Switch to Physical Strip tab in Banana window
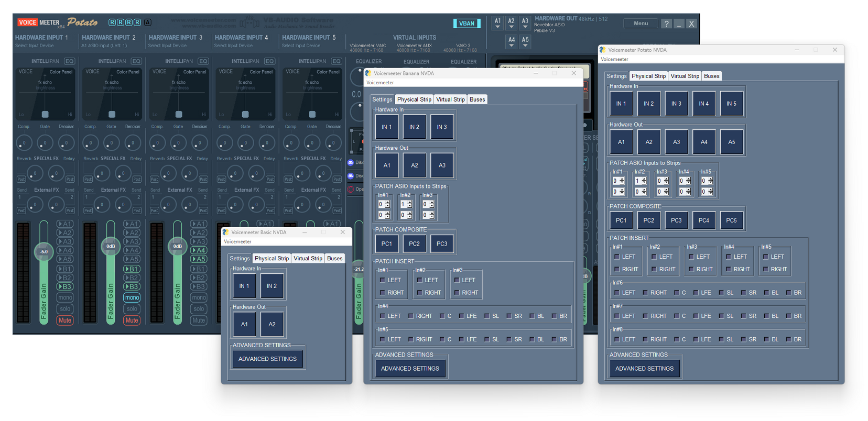 point(414,99)
